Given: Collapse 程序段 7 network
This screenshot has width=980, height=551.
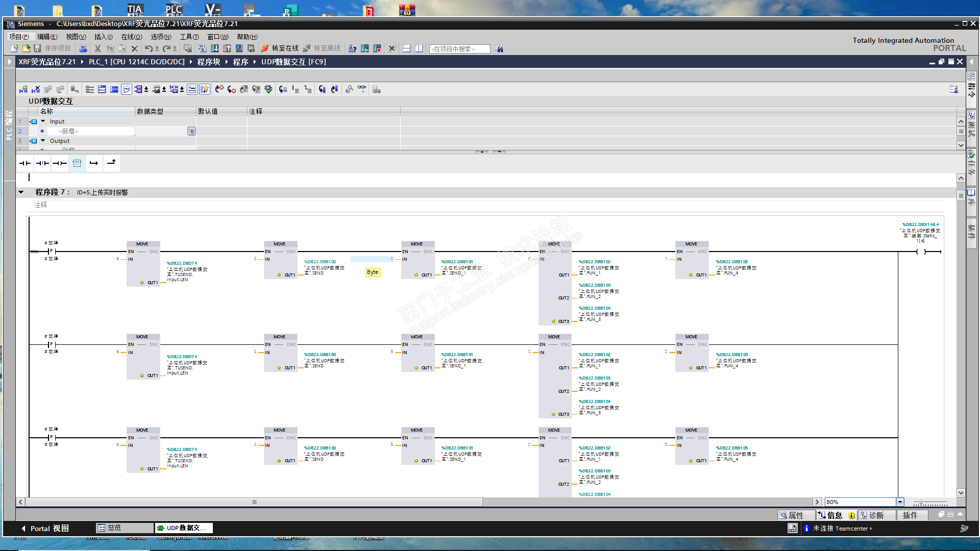Looking at the screenshot, I should 21,192.
